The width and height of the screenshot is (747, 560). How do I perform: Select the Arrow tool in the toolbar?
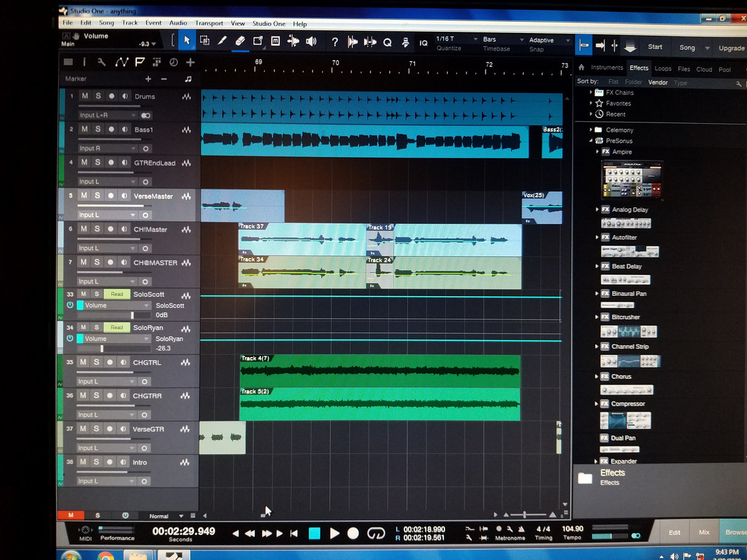coord(187,41)
